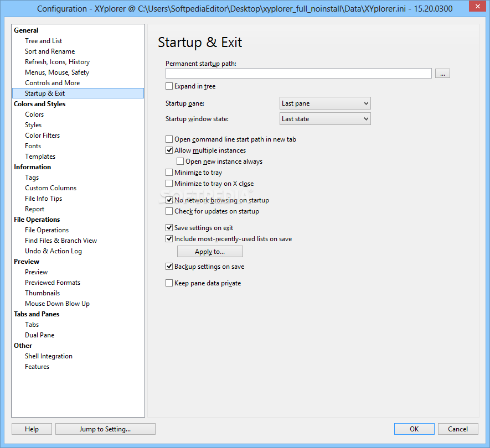Go to Previewed Formats settings
This screenshot has height=448, width=490.
pyautogui.click(x=53, y=283)
